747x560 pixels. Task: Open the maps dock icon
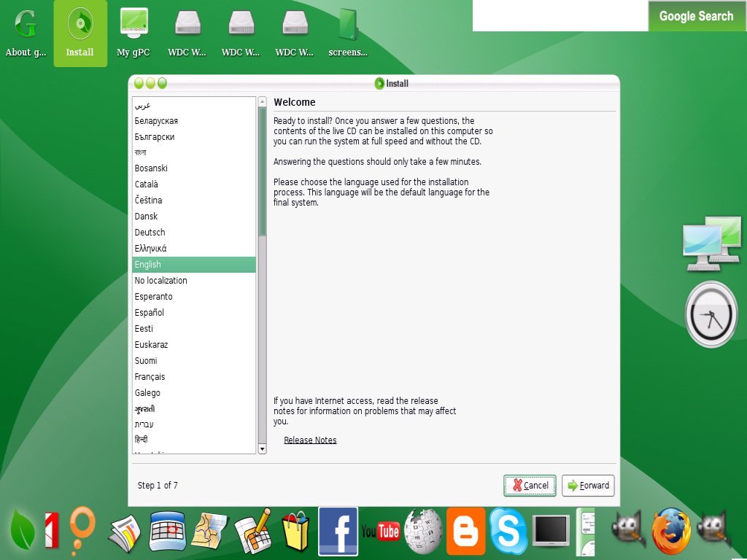click(x=209, y=532)
